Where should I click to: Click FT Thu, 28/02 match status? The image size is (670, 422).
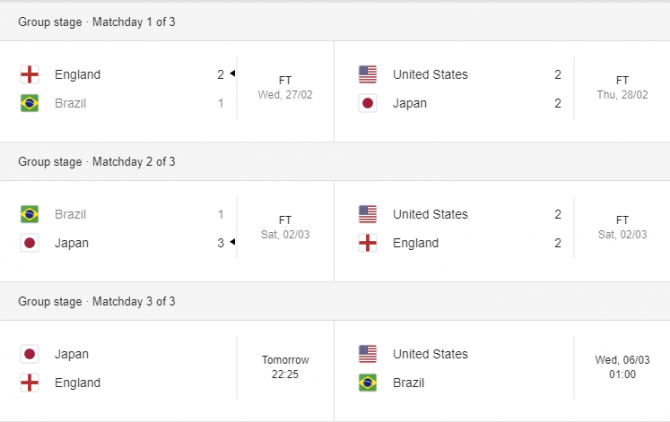[622, 87]
